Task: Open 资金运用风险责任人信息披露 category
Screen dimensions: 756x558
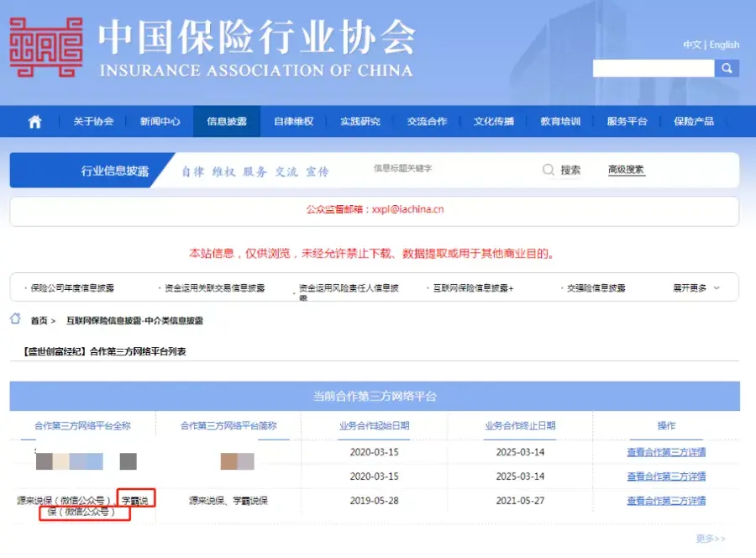Action: point(349,292)
